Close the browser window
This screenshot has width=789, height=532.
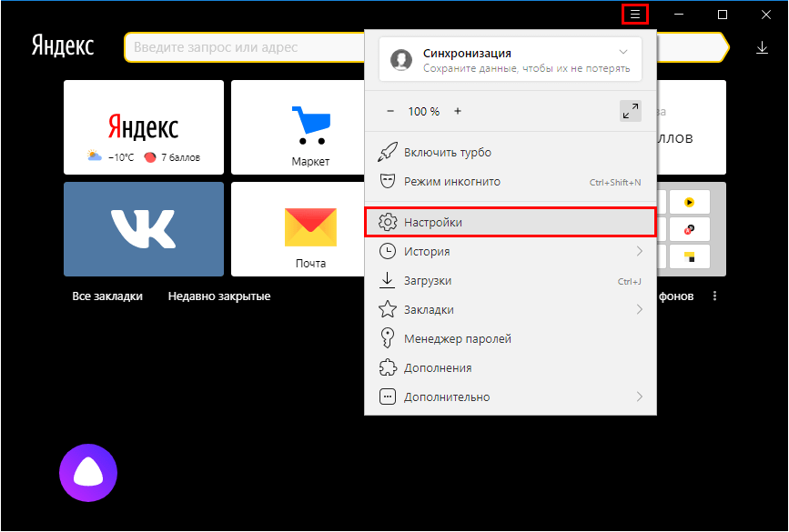[x=766, y=15]
